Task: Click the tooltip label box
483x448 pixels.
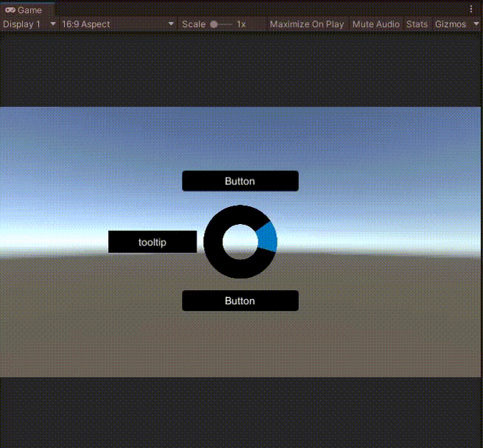Action: [152, 242]
